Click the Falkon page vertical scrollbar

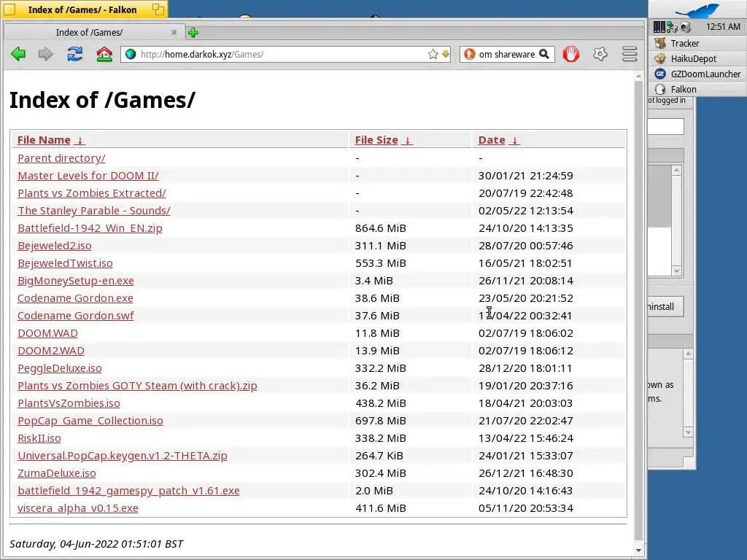pyautogui.click(x=638, y=311)
